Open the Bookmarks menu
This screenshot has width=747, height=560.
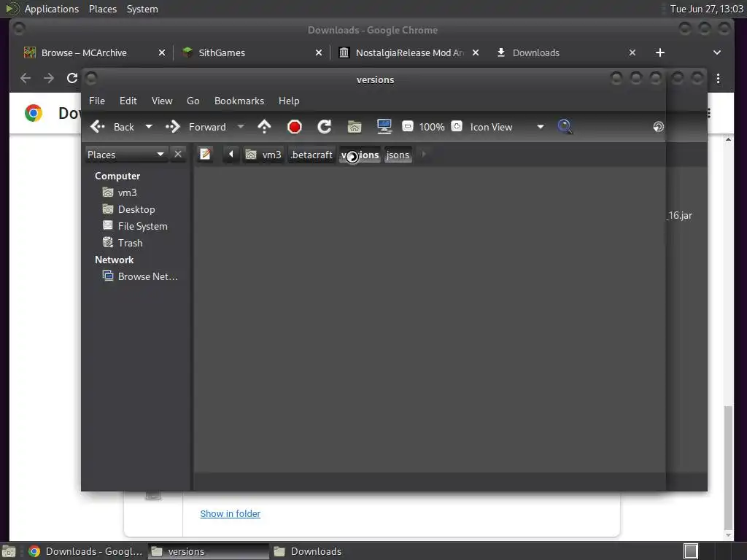(x=239, y=101)
